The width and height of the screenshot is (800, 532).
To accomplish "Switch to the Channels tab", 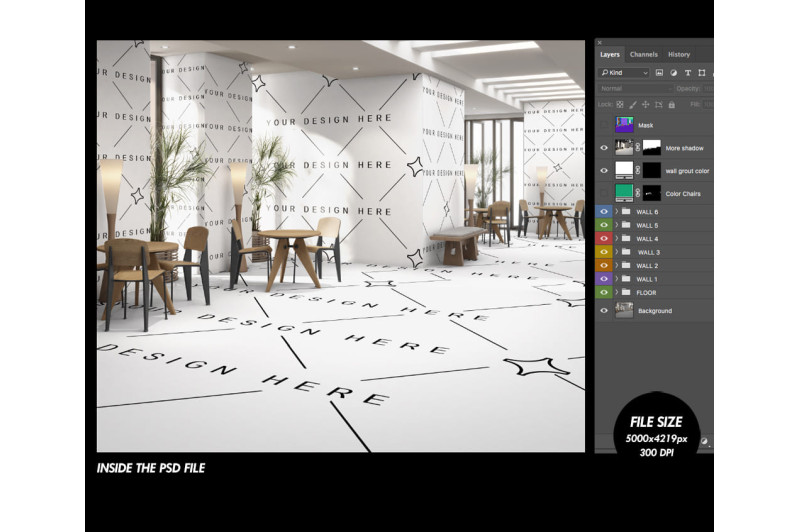I will coord(643,54).
